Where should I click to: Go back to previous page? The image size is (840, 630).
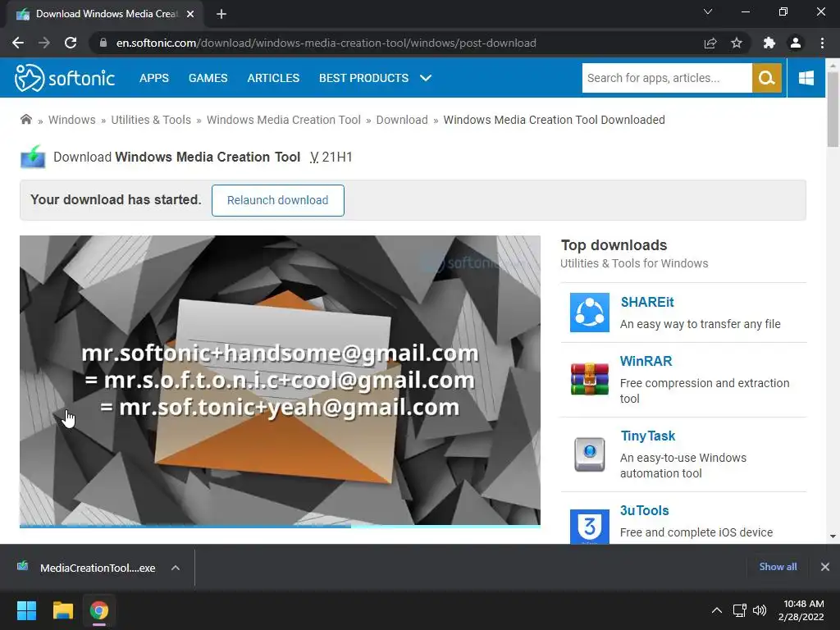[x=18, y=43]
